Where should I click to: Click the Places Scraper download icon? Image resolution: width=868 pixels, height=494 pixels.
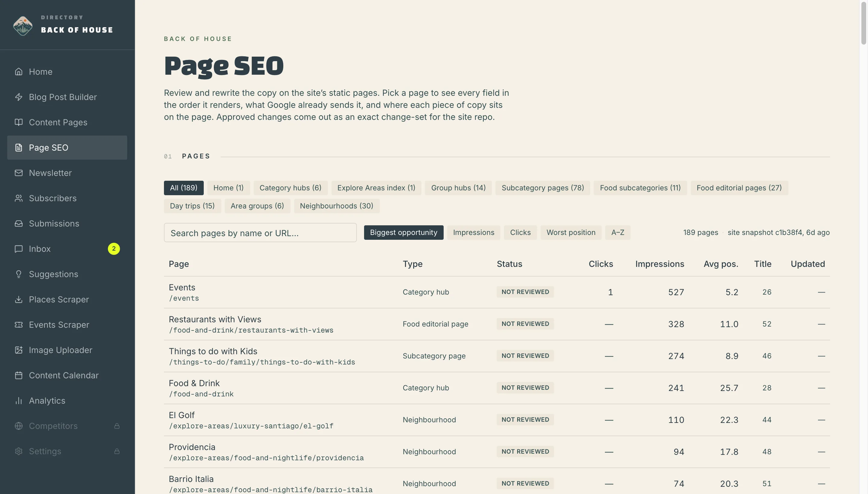click(19, 300)
